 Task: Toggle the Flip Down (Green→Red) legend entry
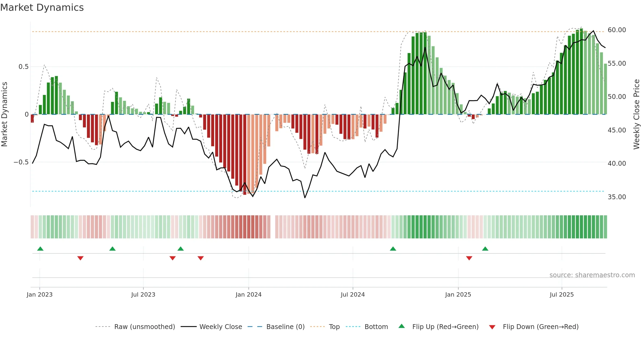pyautogui.click(x=534, y=327)
